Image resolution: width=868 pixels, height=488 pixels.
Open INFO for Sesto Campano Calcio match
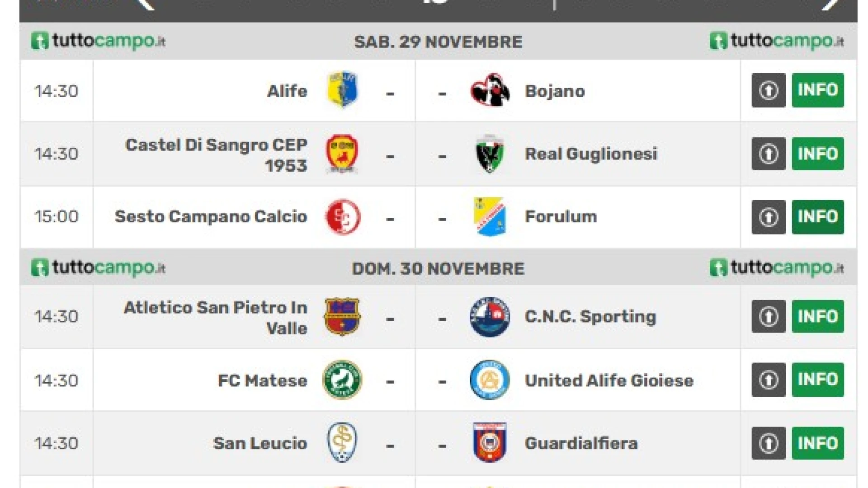coord(817,217)
